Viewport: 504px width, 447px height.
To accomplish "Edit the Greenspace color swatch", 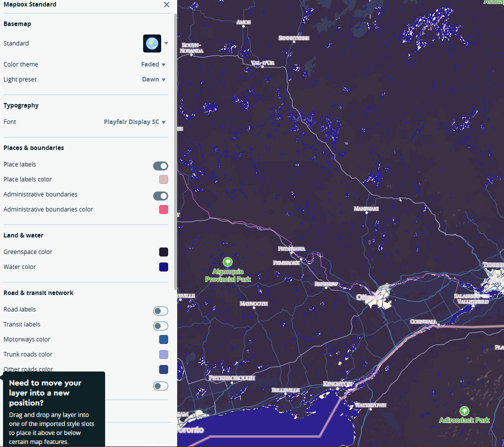I will 164,252.
